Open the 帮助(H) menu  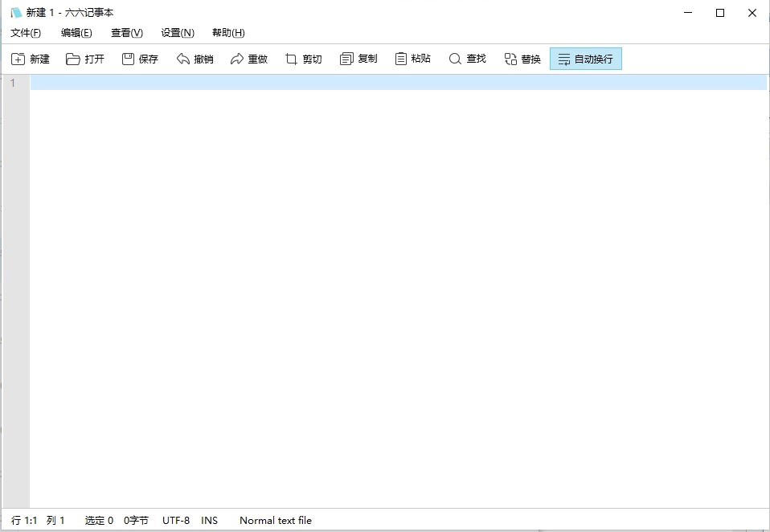click(x=228, y=33)
